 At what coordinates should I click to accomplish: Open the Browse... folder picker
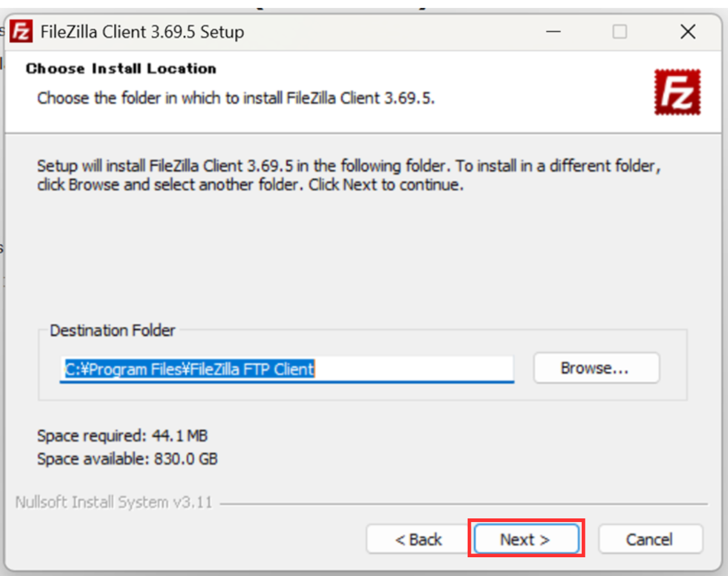[596, 368]
